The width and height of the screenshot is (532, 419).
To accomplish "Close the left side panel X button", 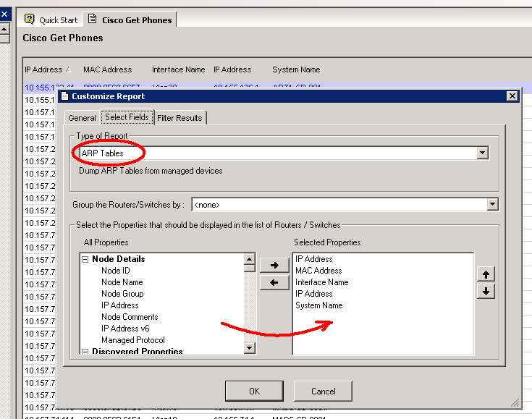I will tap(5, 14).
